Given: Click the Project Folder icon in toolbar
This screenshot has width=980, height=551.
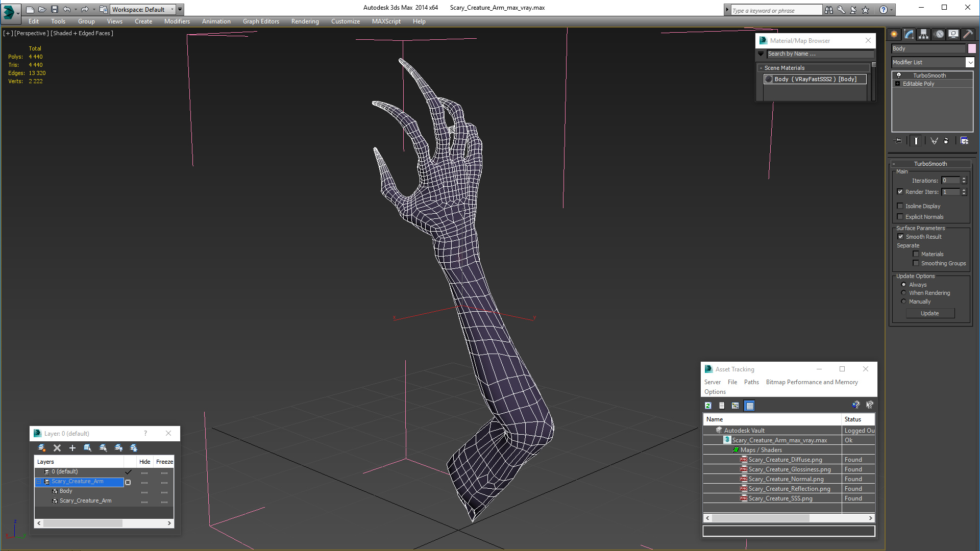Looking at the screenshot, I should coord(104,9).
